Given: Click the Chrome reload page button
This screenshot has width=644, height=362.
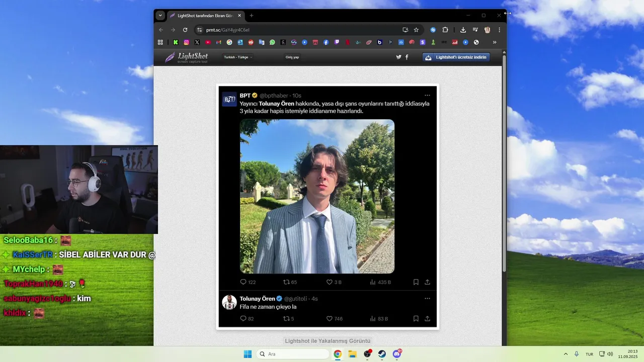Looking at the screenshot, I should 185,30.
